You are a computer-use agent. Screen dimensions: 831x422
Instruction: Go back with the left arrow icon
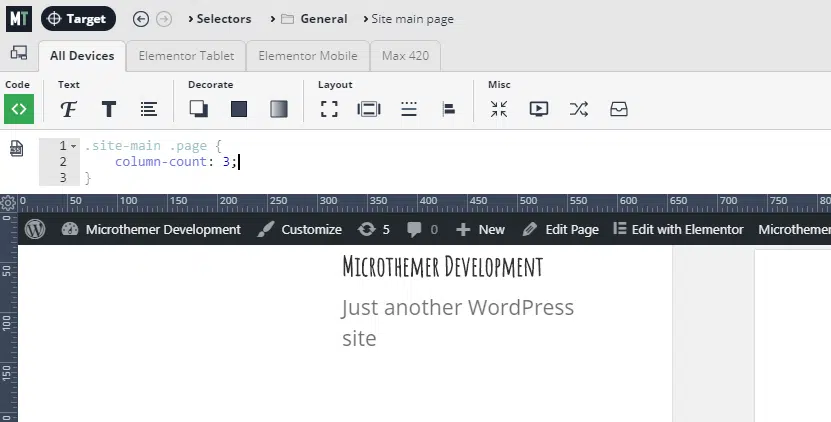[x=140, y=19]
